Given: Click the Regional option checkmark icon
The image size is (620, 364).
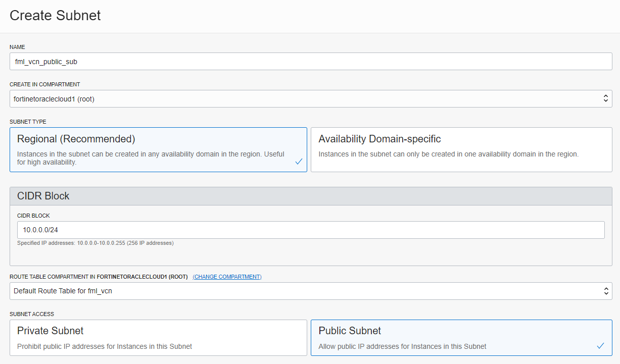Looking at the screenshot, I should point(299,162).
